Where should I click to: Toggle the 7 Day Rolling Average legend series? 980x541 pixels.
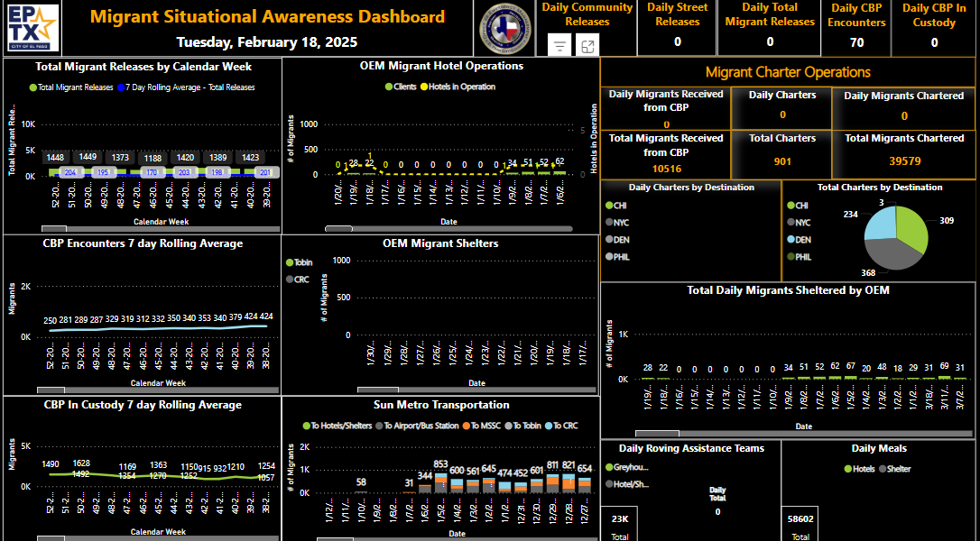(x=121, y=87)
